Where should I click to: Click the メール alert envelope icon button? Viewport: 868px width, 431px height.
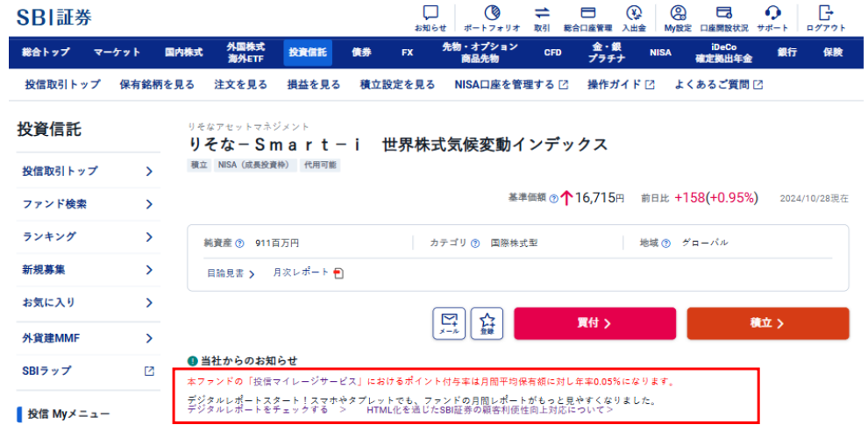click(x=449, y=323)
